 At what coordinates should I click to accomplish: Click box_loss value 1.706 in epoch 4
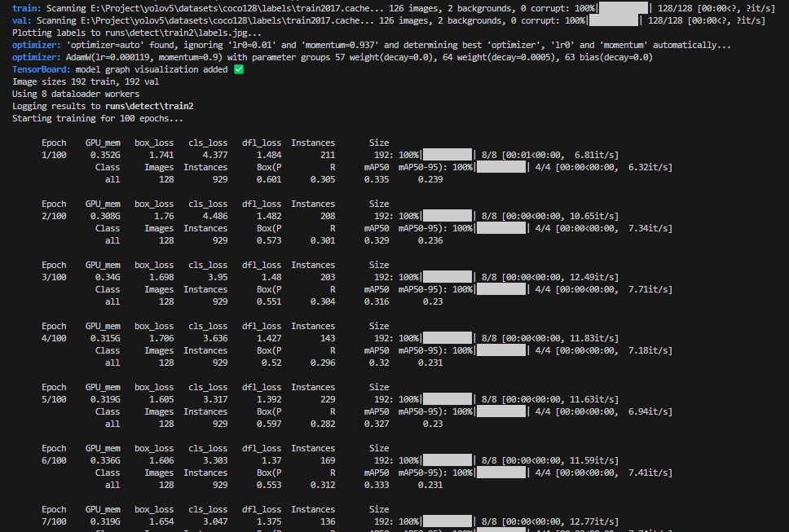(161, 338)
